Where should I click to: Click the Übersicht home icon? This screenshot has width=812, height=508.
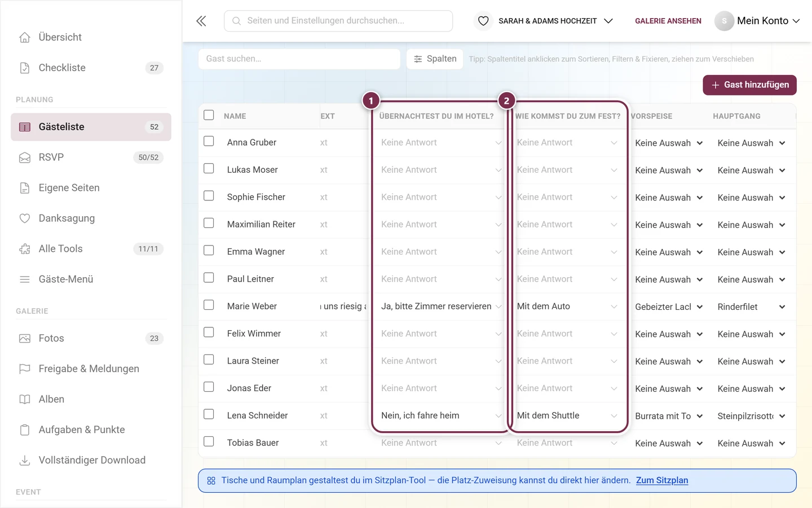pos(25,37)
